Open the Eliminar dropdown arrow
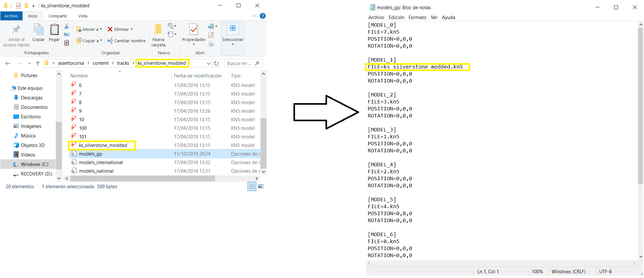The height and width of the screenshot is (278, 644). [x=132, y=29]
